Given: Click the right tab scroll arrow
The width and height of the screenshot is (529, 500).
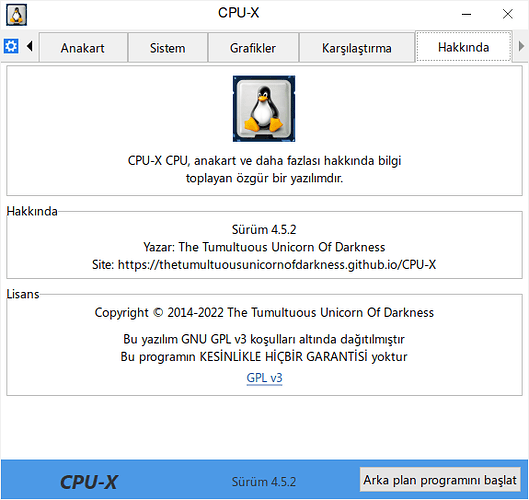Looking at the screenshot, I should pos(521,46).
